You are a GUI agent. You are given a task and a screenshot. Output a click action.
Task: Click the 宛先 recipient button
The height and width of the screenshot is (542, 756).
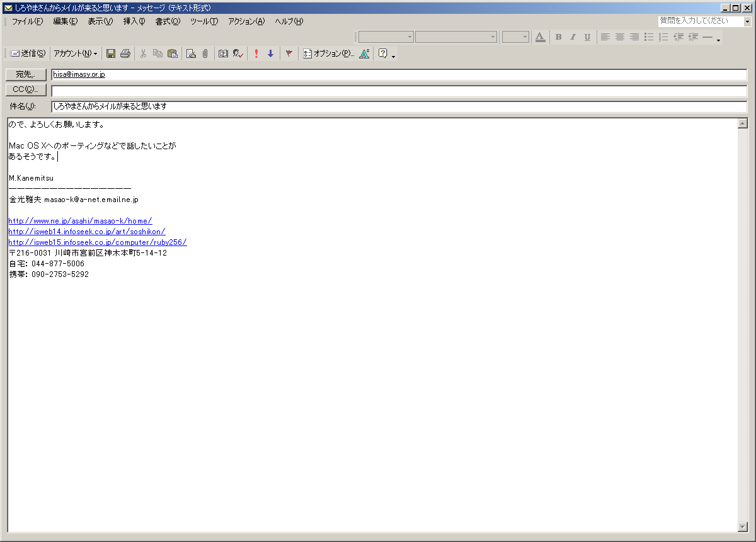tap(26, 75)
